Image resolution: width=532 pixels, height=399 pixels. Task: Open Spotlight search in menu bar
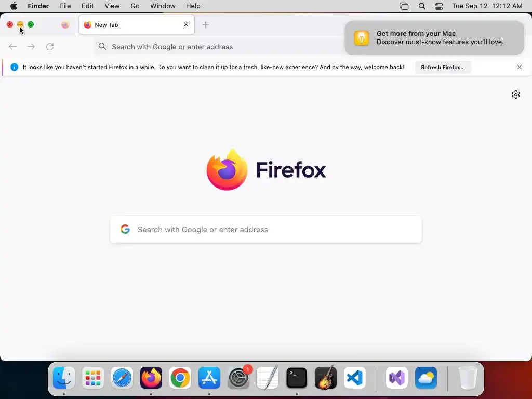(422, 6)
